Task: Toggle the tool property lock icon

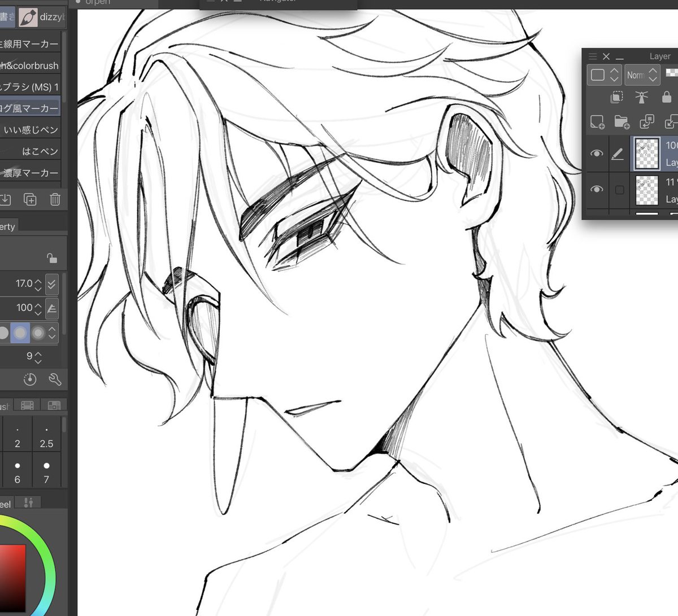Action: (x=51, y=258)
